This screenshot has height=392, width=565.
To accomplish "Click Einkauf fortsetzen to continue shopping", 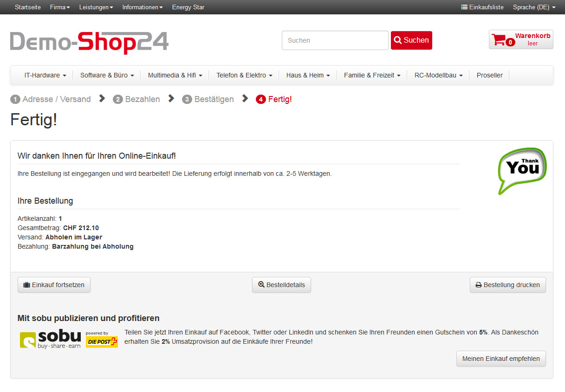I will click(54, 285).
